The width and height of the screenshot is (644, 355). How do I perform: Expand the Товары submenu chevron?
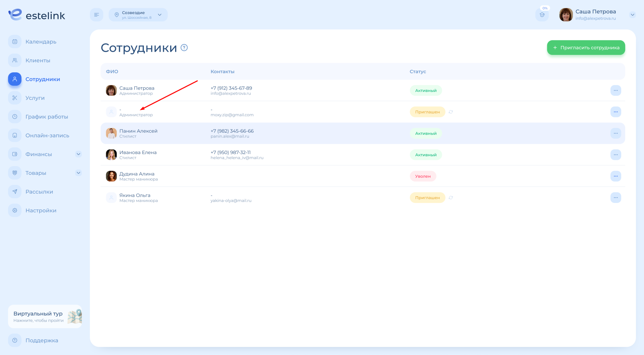tap(78, 173)
